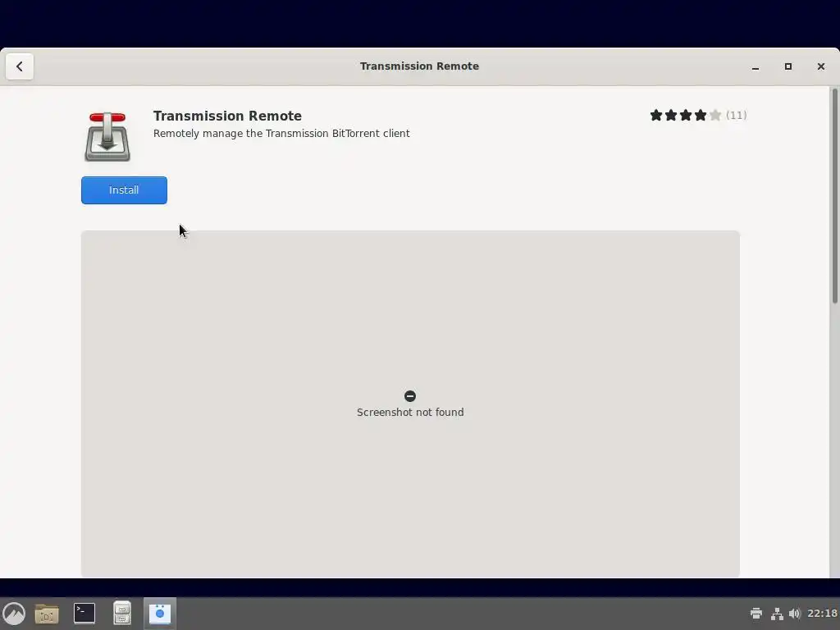Launch the terminal from the taskbar
Image resolution: width=840 pixels, height=630 pixels.
(84, 614)
